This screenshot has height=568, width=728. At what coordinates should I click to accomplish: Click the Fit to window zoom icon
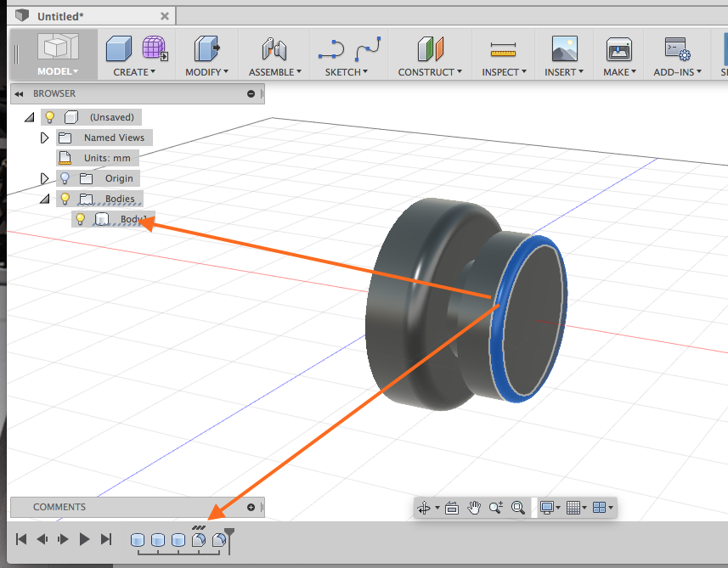517,508
